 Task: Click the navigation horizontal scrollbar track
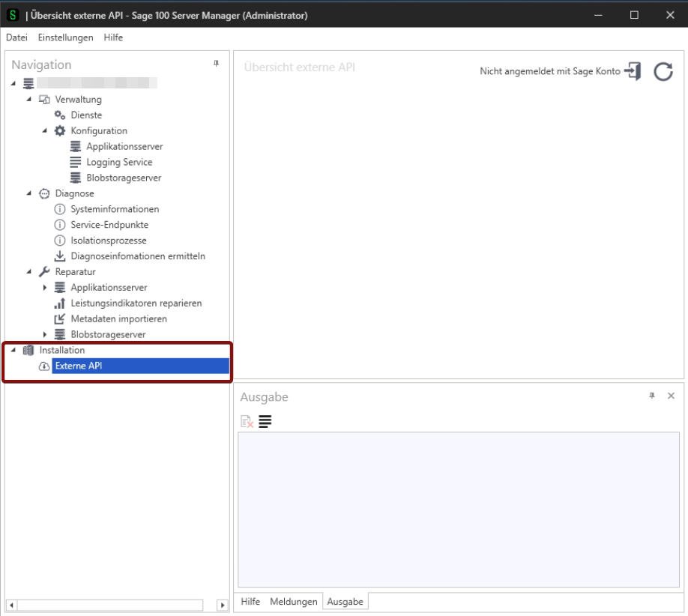point(110,605)
